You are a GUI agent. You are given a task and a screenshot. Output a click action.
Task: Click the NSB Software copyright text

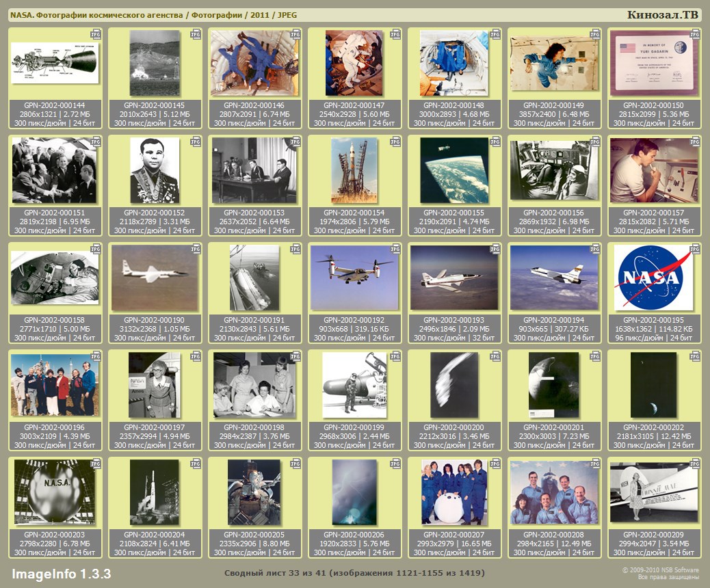point(660,570)
